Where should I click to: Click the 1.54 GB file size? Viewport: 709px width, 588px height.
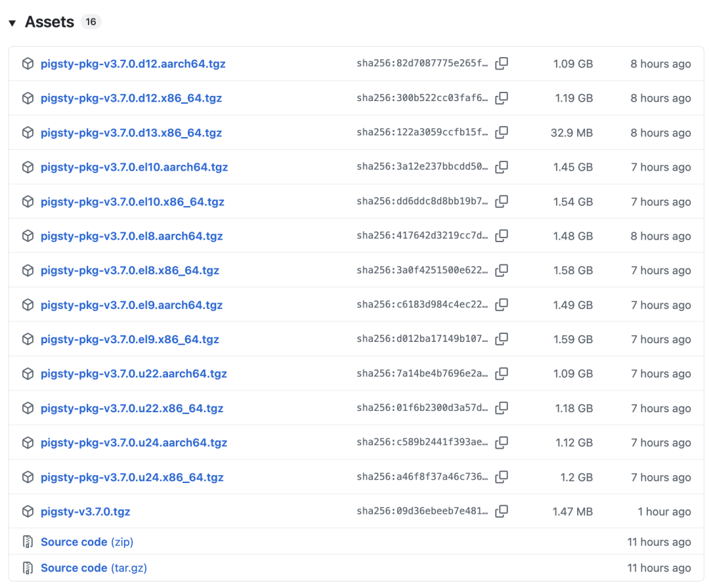pyautogui.click(x=573, y=201)
